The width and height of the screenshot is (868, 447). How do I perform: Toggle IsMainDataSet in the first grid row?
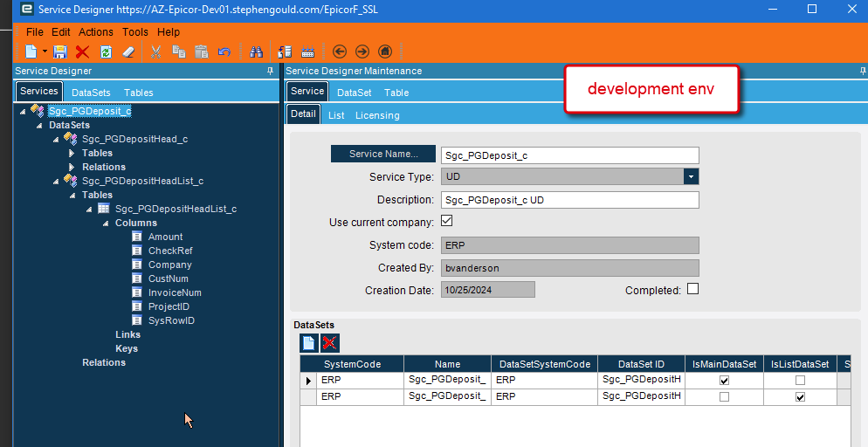click(x=724, y=381)
